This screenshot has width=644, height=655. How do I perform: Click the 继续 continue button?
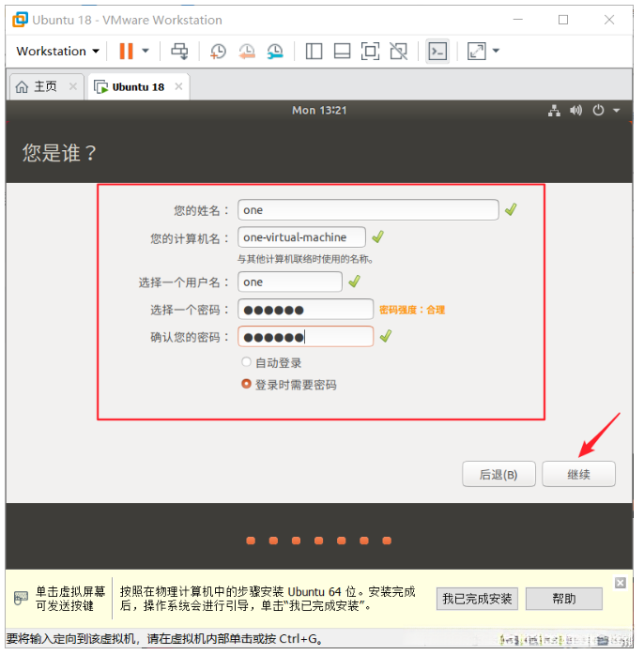(578, 474)
